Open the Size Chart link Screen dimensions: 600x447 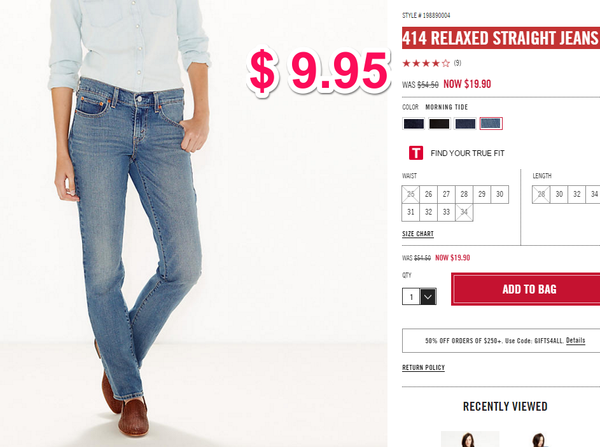[x=418, y=234]
